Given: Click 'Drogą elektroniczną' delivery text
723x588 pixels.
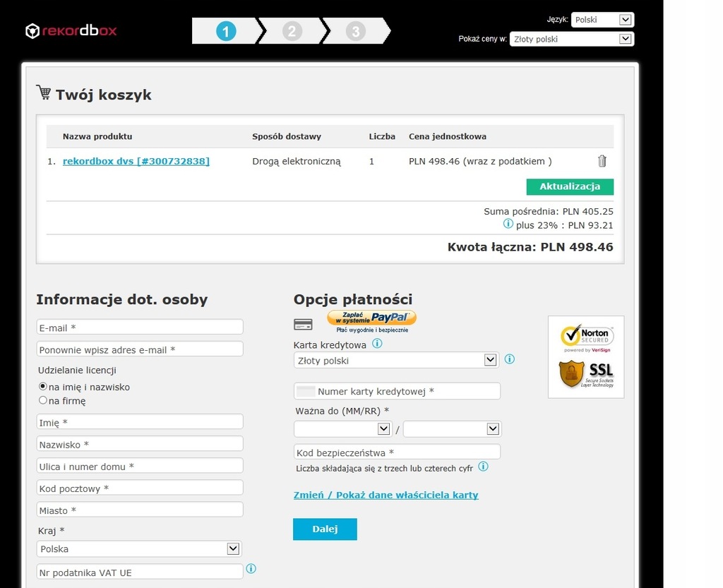Looking at the screenshot, I should 297,162.
